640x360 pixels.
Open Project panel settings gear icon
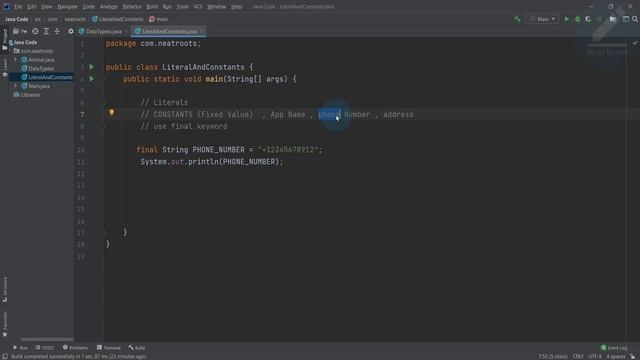[71, 31]
